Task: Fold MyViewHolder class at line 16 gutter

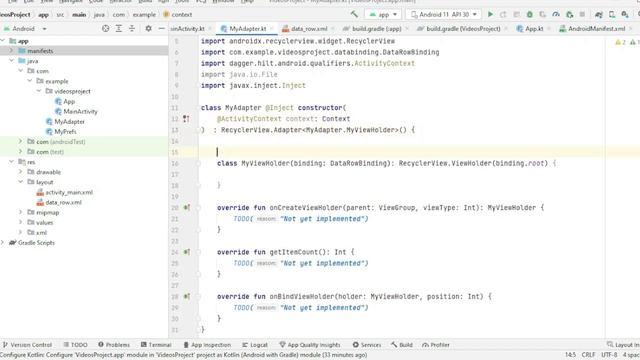Action: click(199, 163)
